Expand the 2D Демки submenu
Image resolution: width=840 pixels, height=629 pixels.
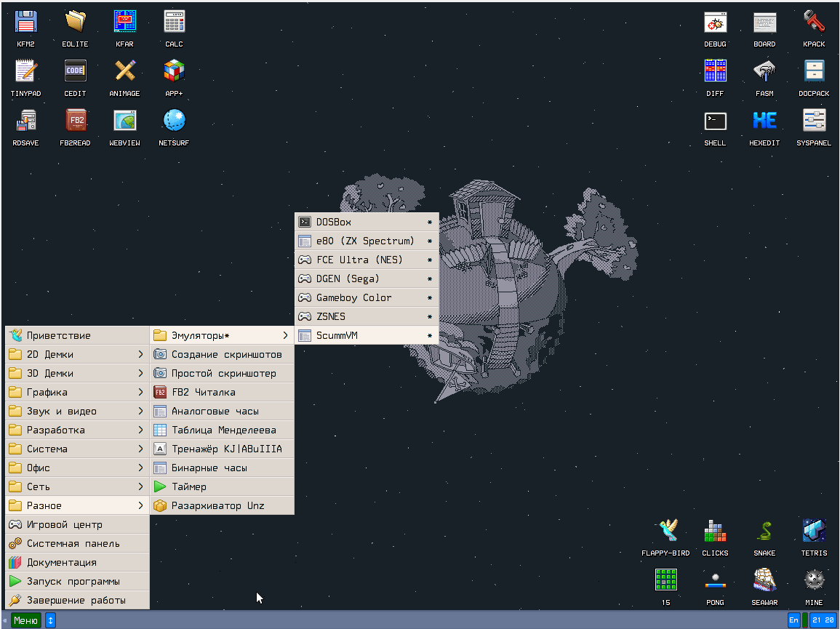(x=76, y=354)
